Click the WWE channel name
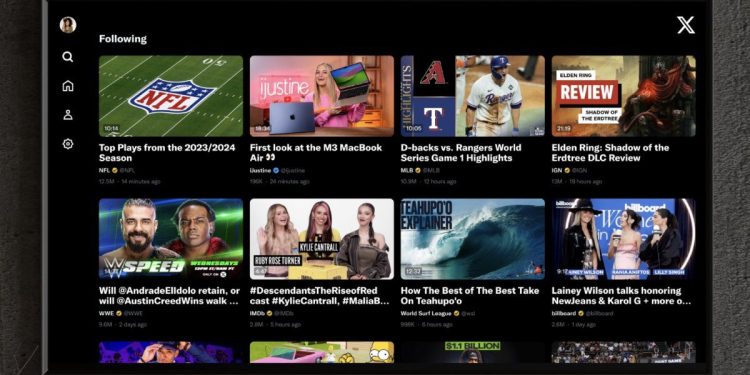750x375 pixels. [106, 313]
